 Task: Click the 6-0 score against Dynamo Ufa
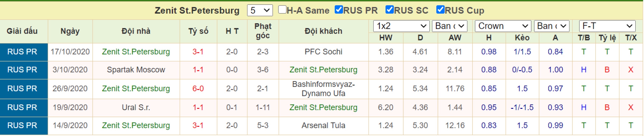tap(198, 89)
